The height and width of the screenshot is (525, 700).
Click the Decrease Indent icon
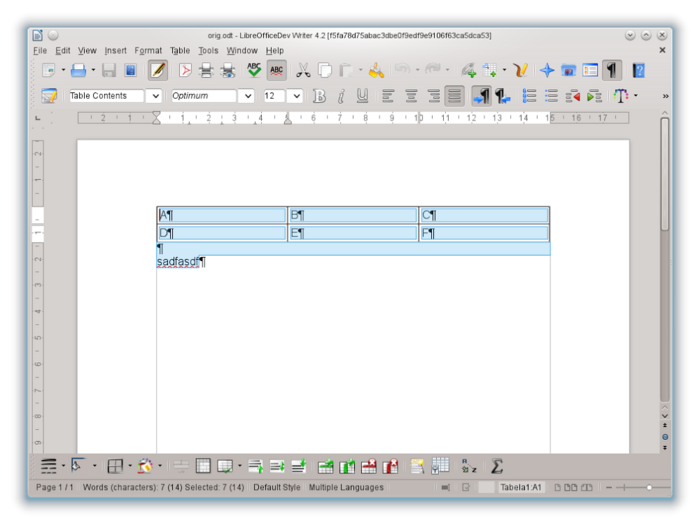coord(573,96)
